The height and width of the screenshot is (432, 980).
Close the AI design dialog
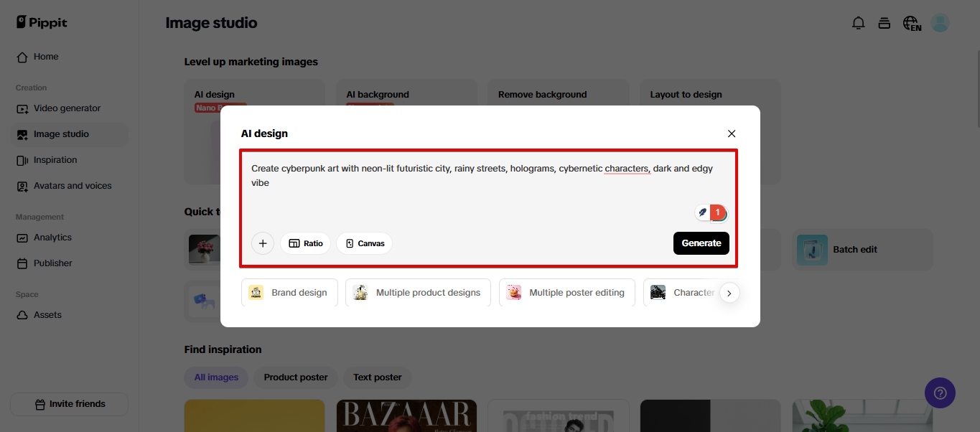coord(732,133)
